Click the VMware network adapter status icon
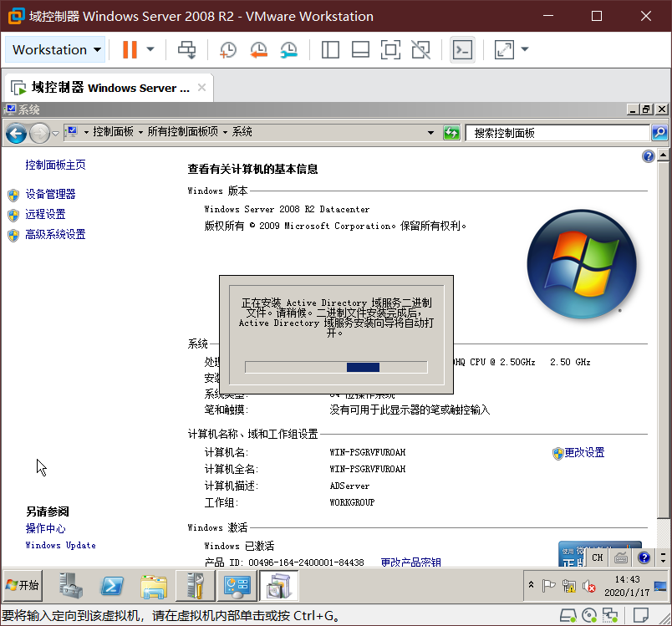 pos(610,616)
